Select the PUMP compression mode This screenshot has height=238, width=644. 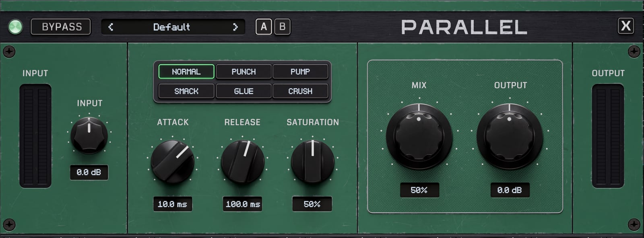(300, 72)
